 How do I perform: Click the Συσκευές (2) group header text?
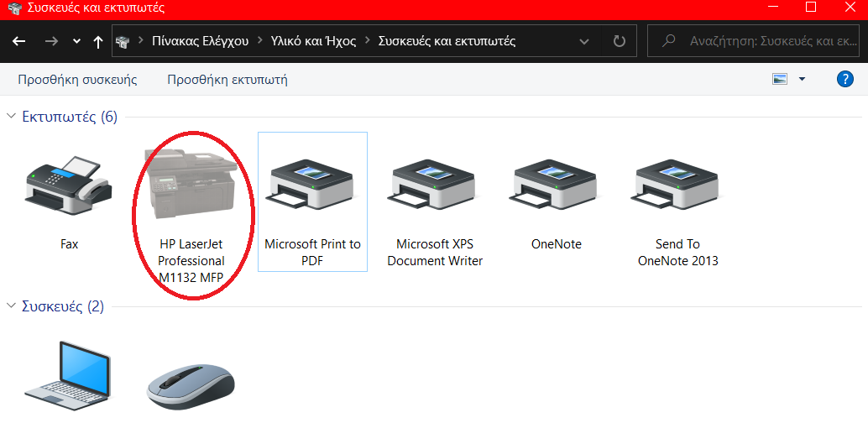63,306
